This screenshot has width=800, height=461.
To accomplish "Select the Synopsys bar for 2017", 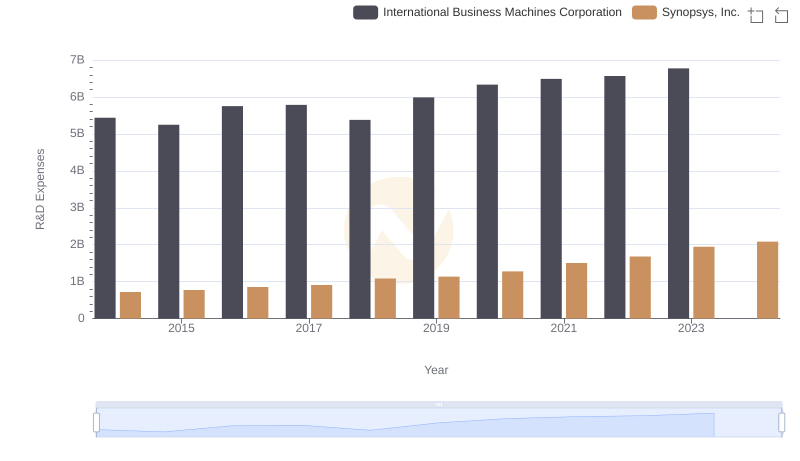I will [321, 301].
